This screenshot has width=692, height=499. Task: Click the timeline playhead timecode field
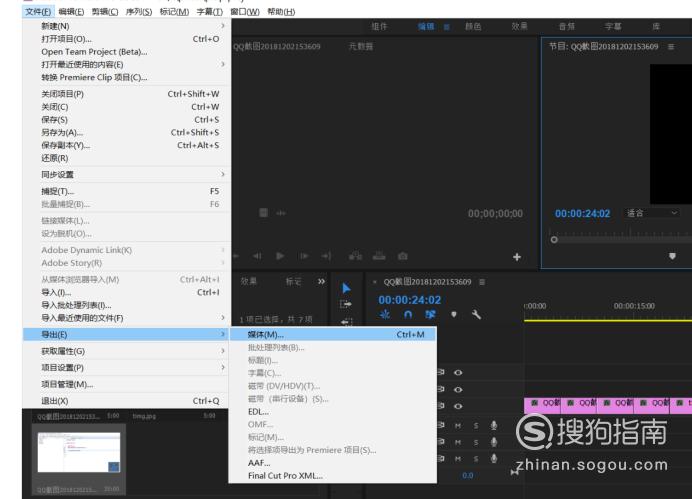[410, 300]
